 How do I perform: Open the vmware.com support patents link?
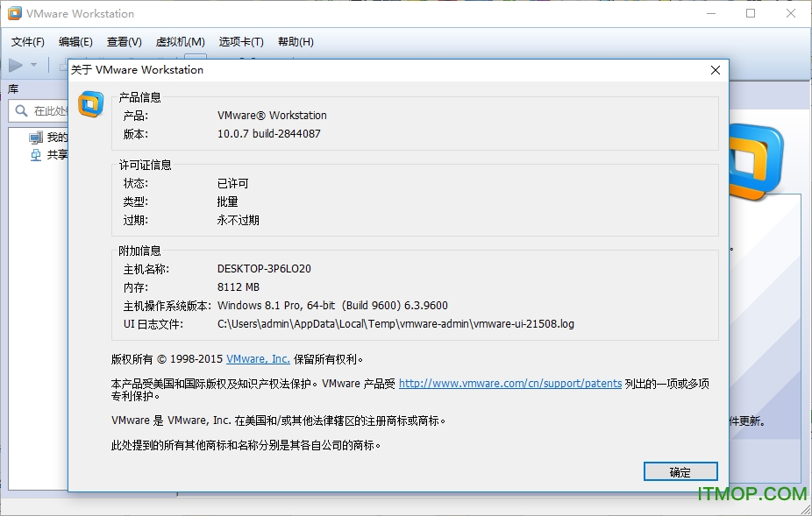pyautogui.click(x=510, y=384)
